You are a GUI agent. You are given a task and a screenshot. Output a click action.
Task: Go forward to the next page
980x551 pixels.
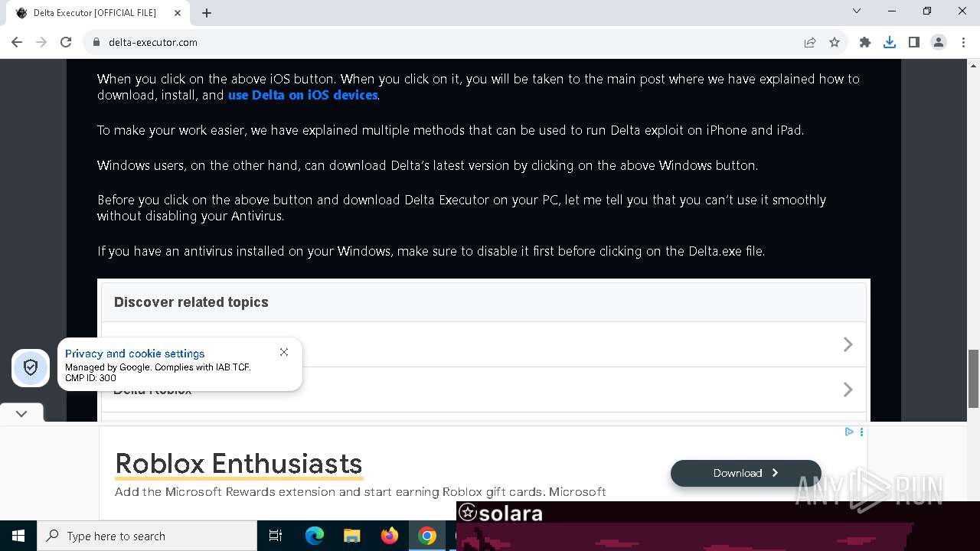pos(41,42)
